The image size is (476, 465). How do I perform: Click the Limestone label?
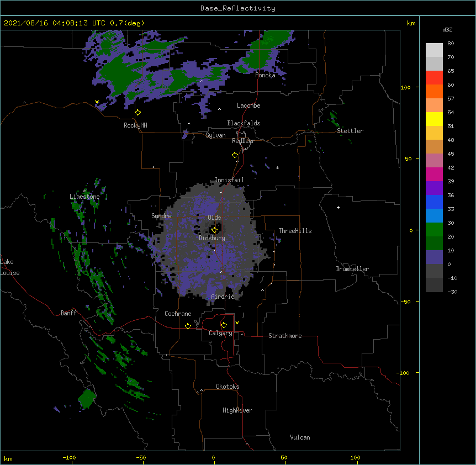tap(84, 197)
